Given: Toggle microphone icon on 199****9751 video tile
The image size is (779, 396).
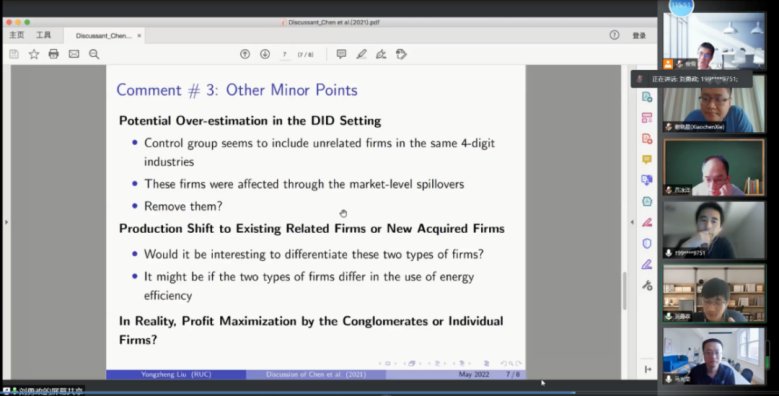Looking at the screenshot, I should click(669, 253).
